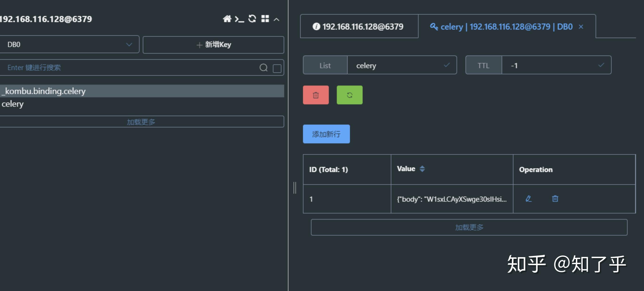Click the grid view icon in the header
644x291 pixels.
click(265, 19)
